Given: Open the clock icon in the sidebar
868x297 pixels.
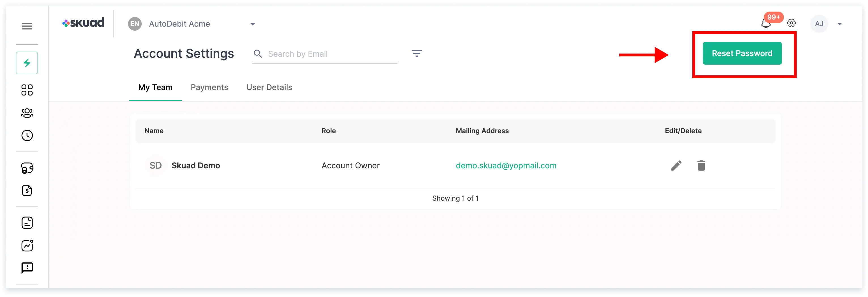Looking at the screenshot, I should point(27,135).
